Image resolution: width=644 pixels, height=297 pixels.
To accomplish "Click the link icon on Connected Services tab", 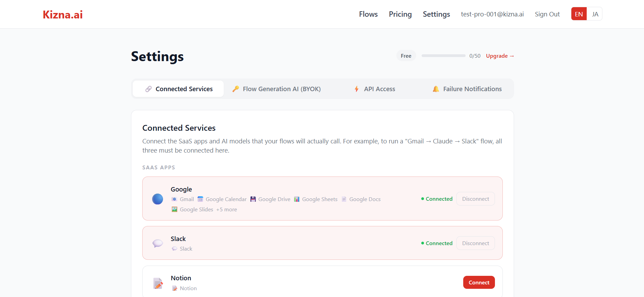I will pyautogui.click(x=148, y=89).
